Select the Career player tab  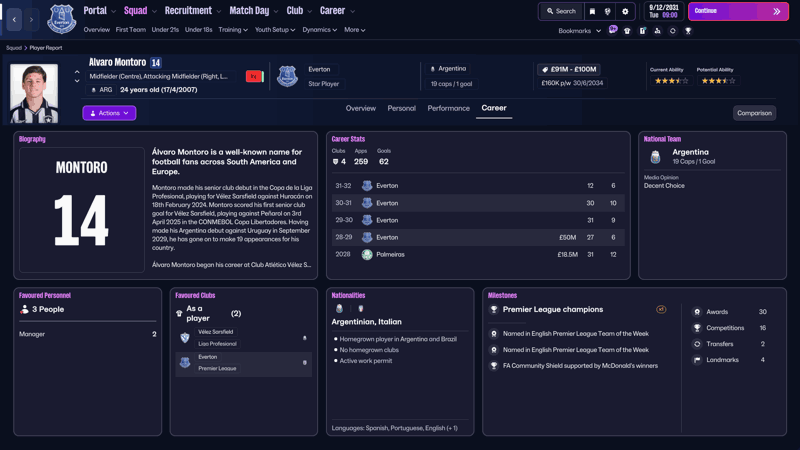pos(494,108)
